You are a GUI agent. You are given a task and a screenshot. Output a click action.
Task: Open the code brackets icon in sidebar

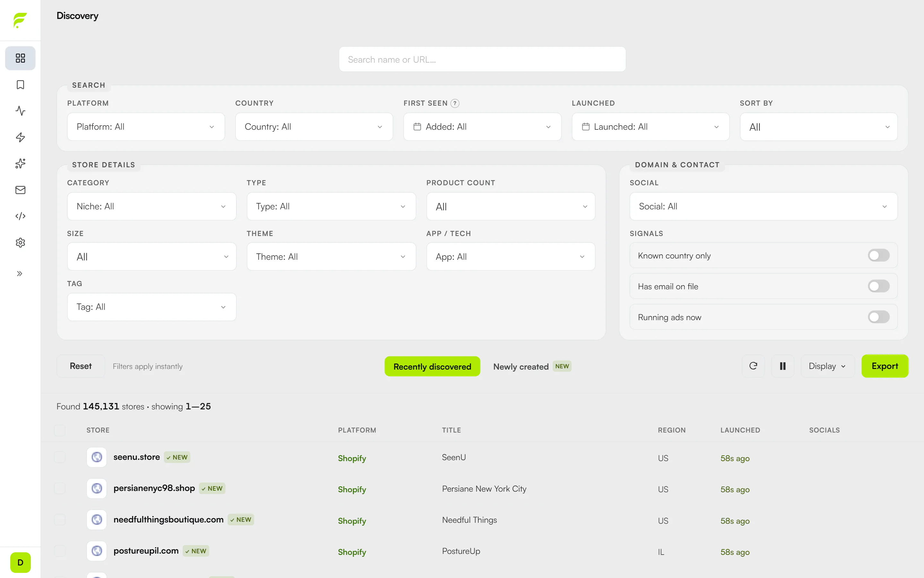click(20, 216)
